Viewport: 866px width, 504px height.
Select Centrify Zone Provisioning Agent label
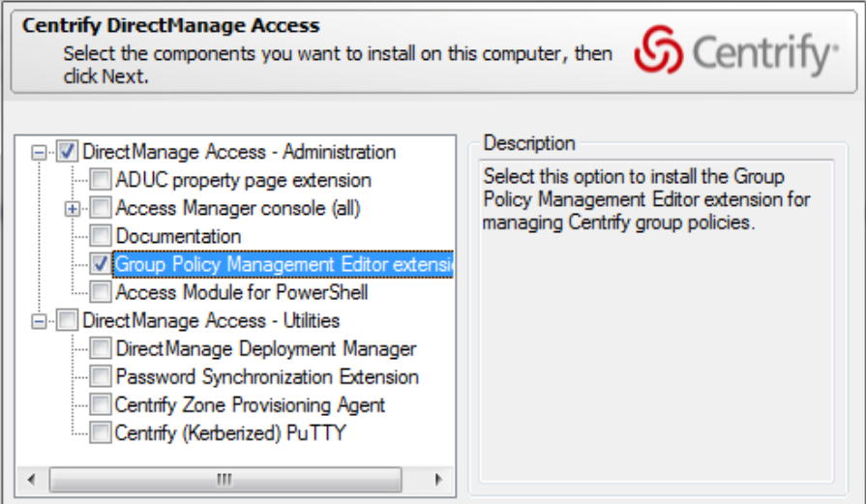click(250, 404)
